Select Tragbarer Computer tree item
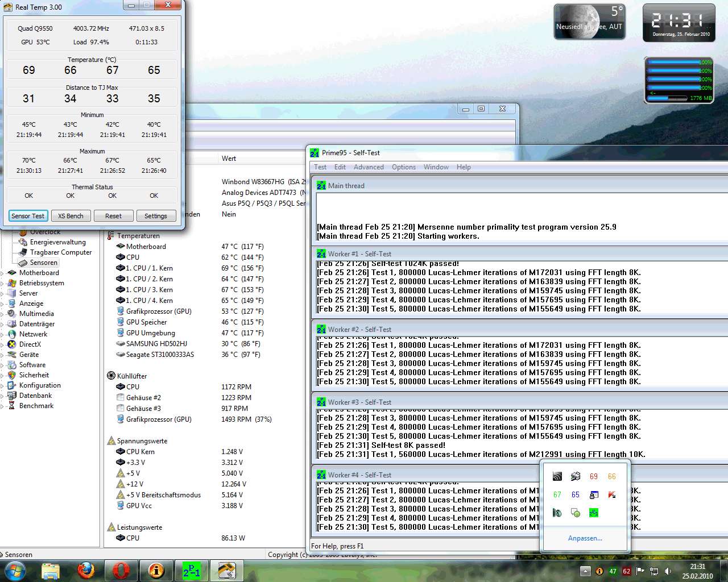The image size is (728, 582). pos(61,252)
